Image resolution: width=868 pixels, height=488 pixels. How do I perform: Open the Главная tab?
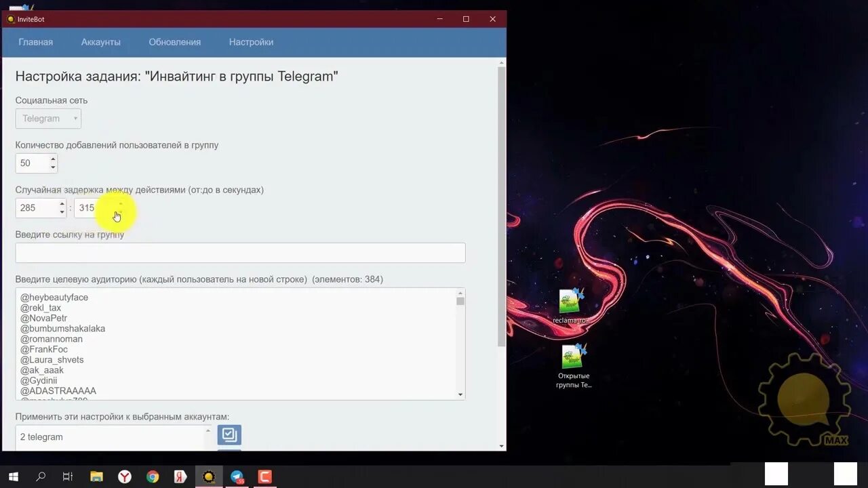point(35,42)
